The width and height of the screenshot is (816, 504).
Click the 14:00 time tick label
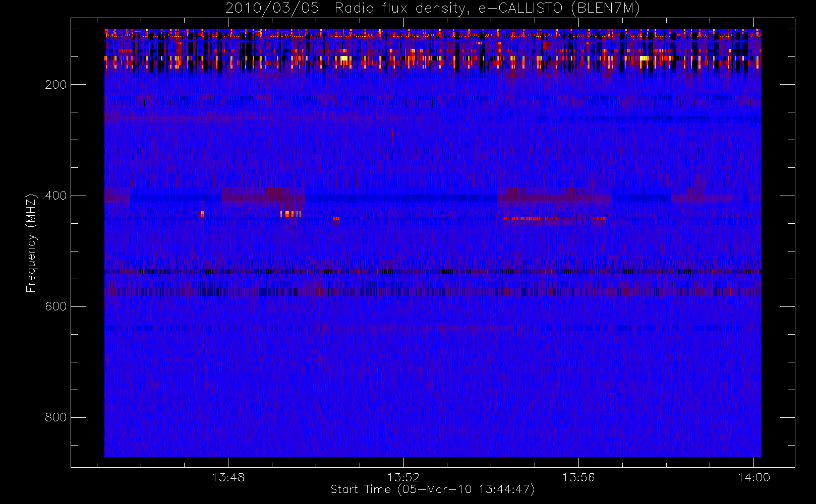tap(754, 477)
